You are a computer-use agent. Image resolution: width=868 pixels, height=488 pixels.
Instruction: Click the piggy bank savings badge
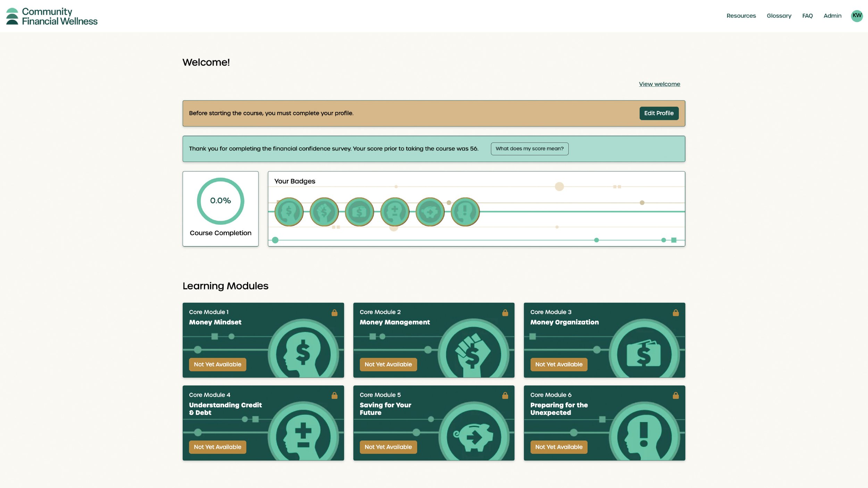[x=430, y=212]
